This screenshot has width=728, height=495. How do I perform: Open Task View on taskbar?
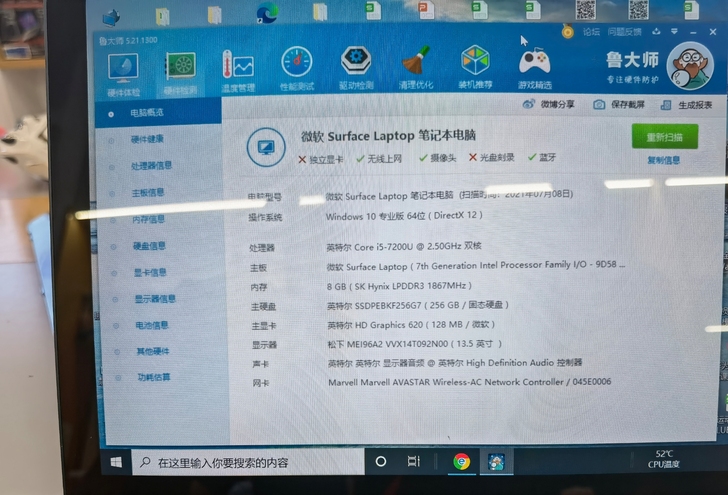[413, 461]
